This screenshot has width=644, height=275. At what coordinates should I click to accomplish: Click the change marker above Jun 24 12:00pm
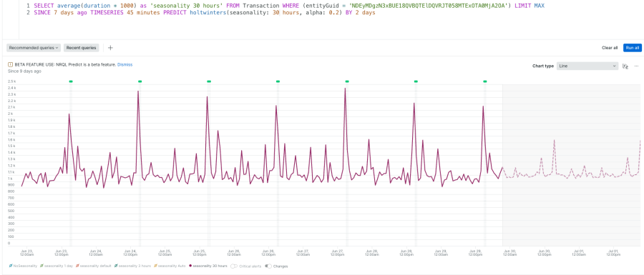coord(140,81)
